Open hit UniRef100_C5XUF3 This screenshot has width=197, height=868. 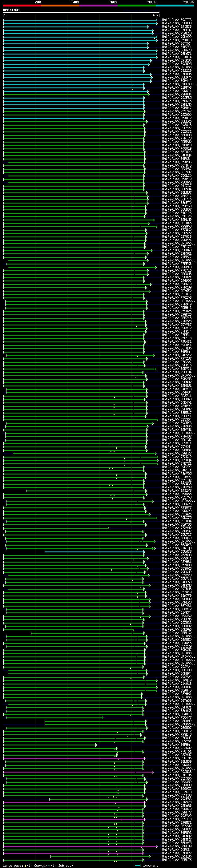point(177,40)
